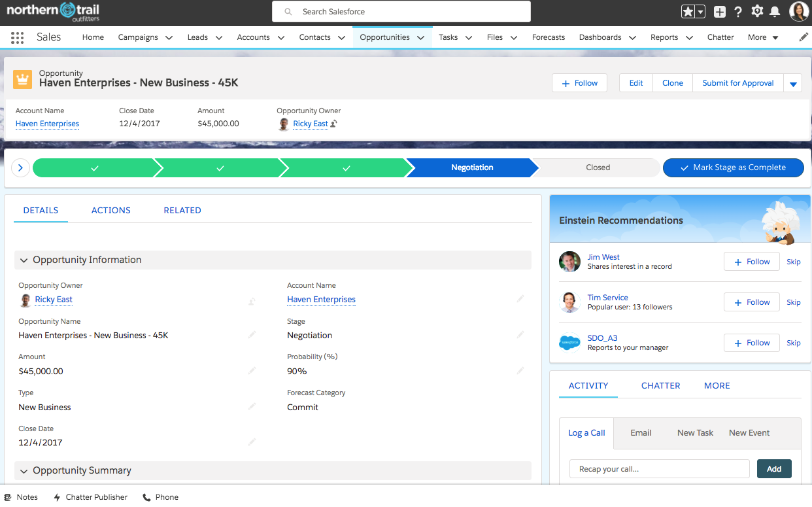Select the Negotiation stage in the path
Screen dimensions: 812x507
(x=472, y=167)
